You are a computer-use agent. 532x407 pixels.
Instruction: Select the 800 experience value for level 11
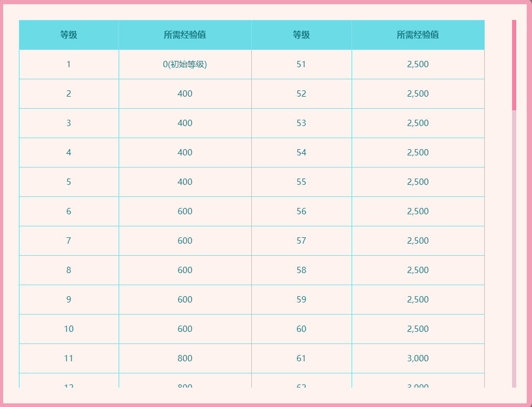[x=185, y=359]
